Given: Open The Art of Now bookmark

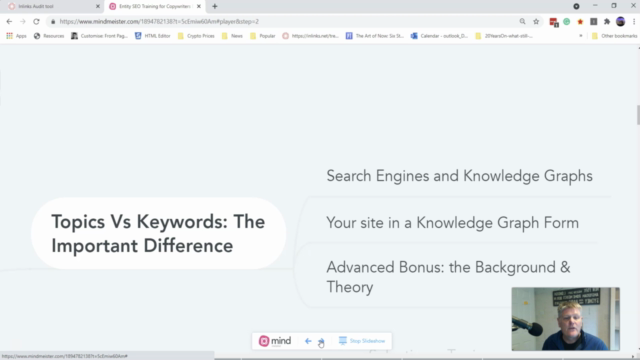Looking at the screenshot, I should tap(375, 36).
